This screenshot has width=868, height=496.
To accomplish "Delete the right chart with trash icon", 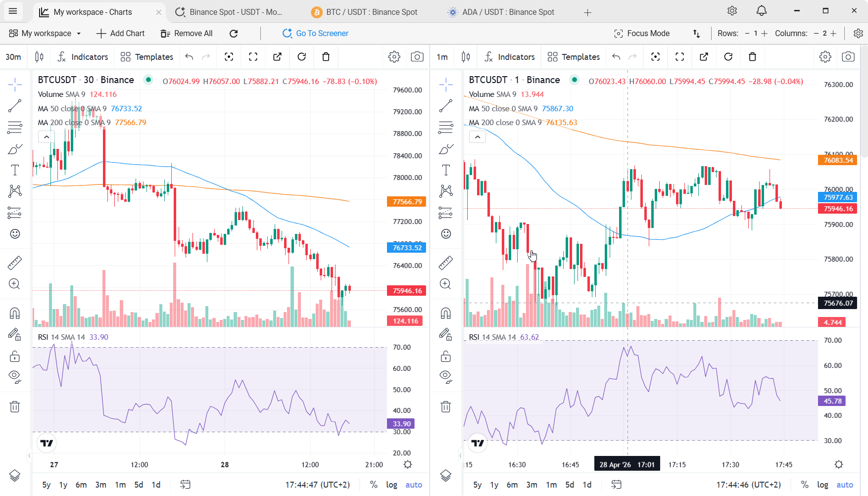I will click(752, 57).
